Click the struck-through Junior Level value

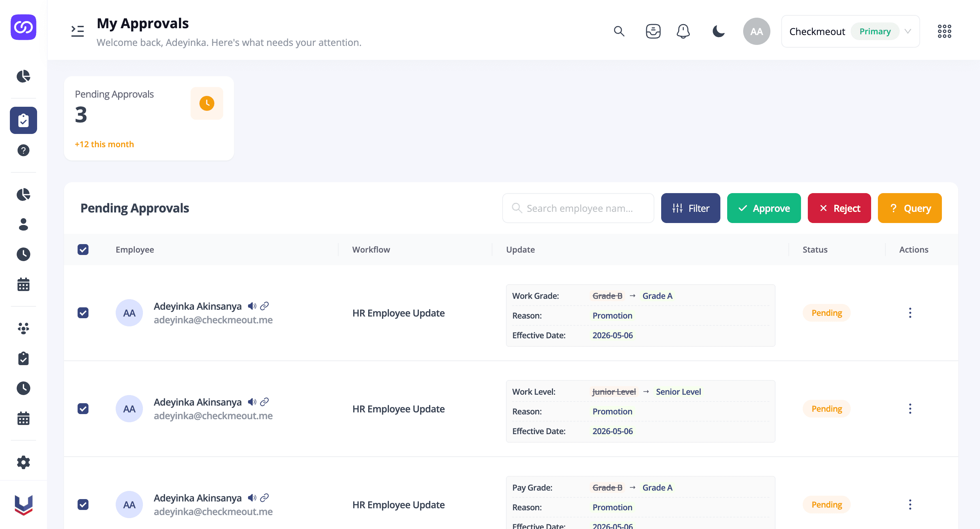(x=614, y=391)
